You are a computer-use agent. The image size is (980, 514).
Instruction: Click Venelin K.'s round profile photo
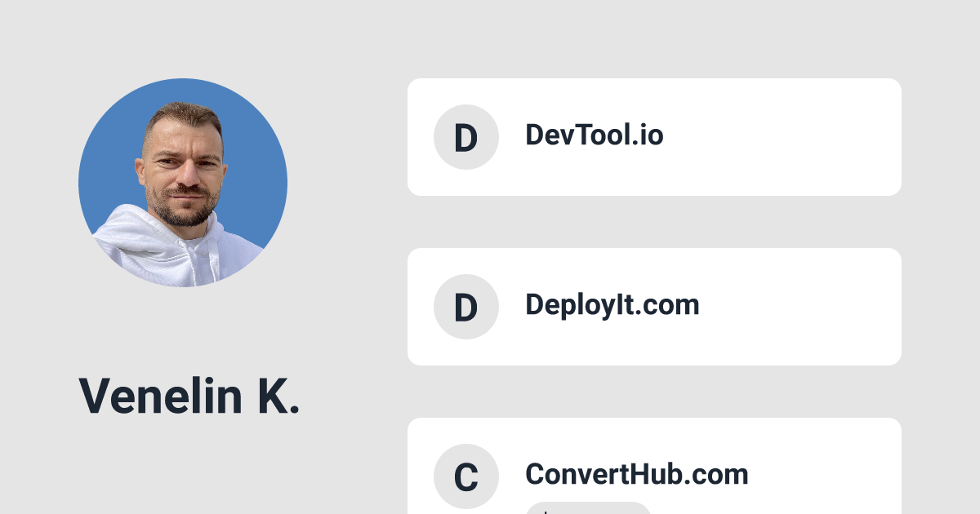[x=183, y=183]
